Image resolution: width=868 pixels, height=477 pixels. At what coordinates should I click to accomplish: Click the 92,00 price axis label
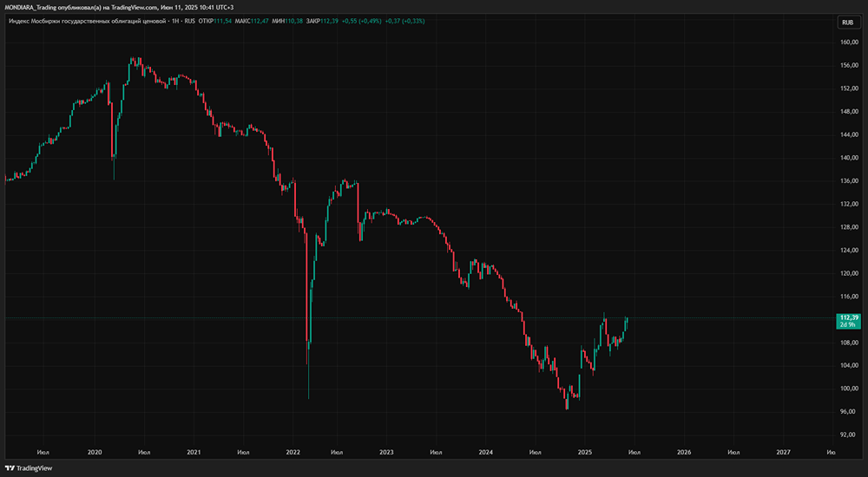coord(849,435)
